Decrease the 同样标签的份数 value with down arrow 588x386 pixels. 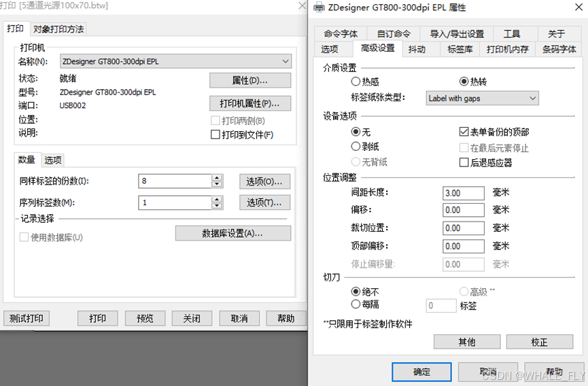217,184
